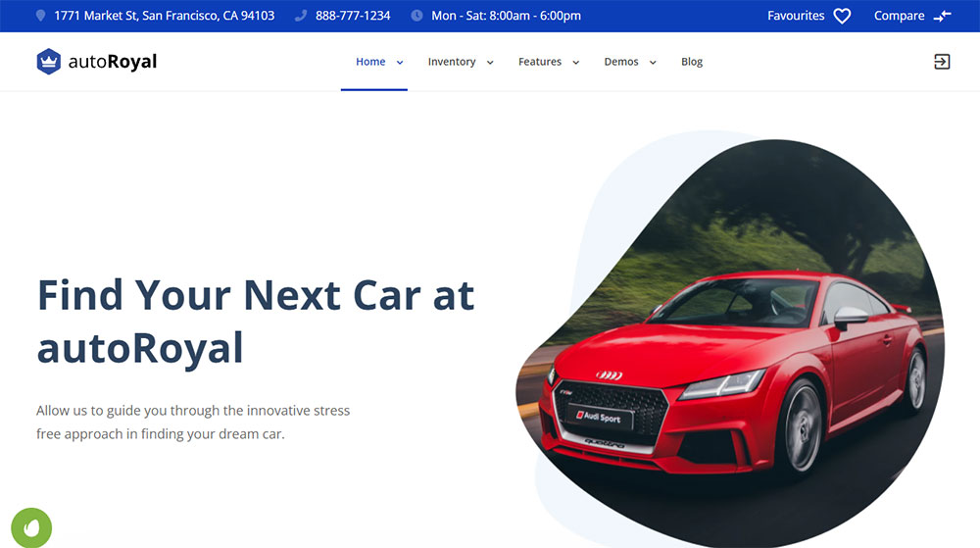
Task: Expand the Home menu chevron
Action: [400, 62]
